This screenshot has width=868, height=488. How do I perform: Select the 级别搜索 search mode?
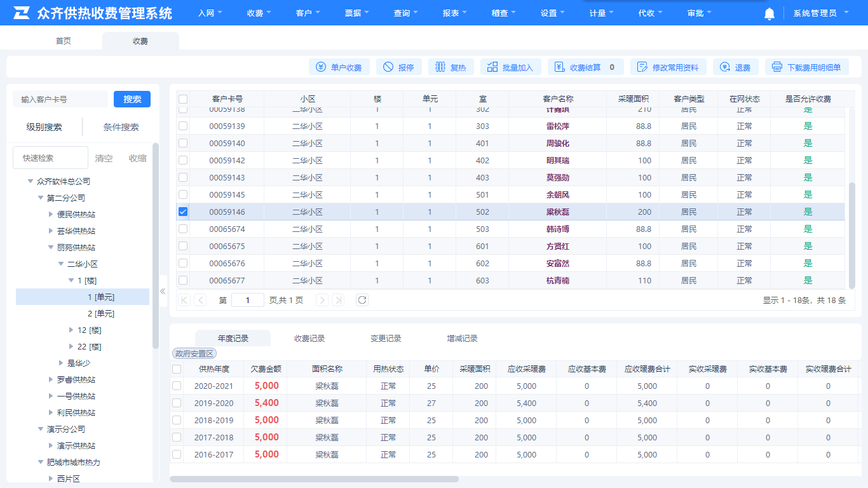[x=44, y=127]
